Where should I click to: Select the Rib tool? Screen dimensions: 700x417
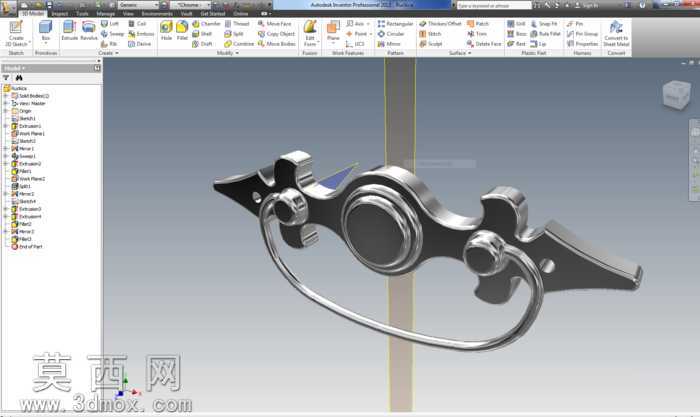(109, 44)
